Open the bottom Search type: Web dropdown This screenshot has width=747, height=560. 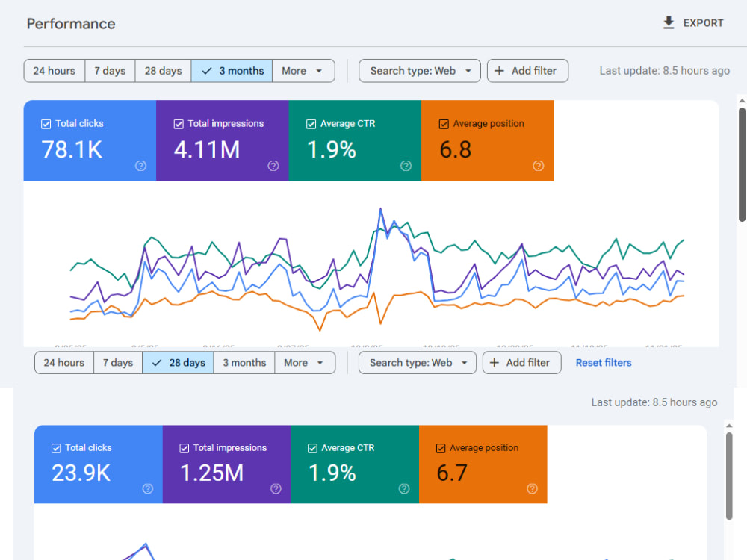418,363
